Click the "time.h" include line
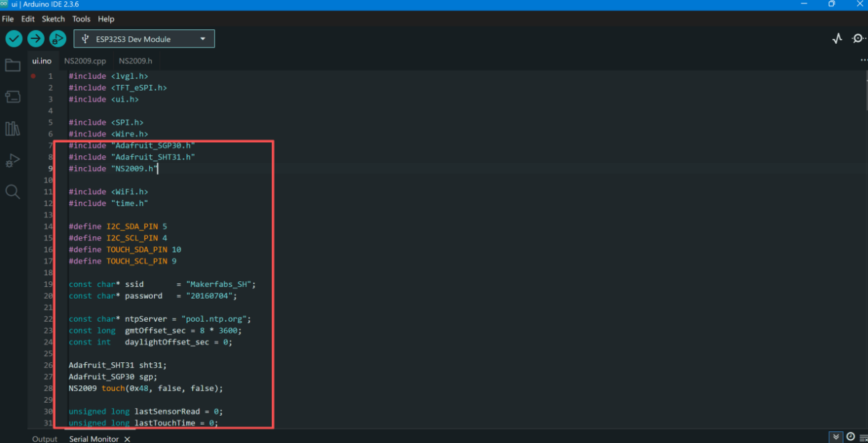 tap(108, 203)
